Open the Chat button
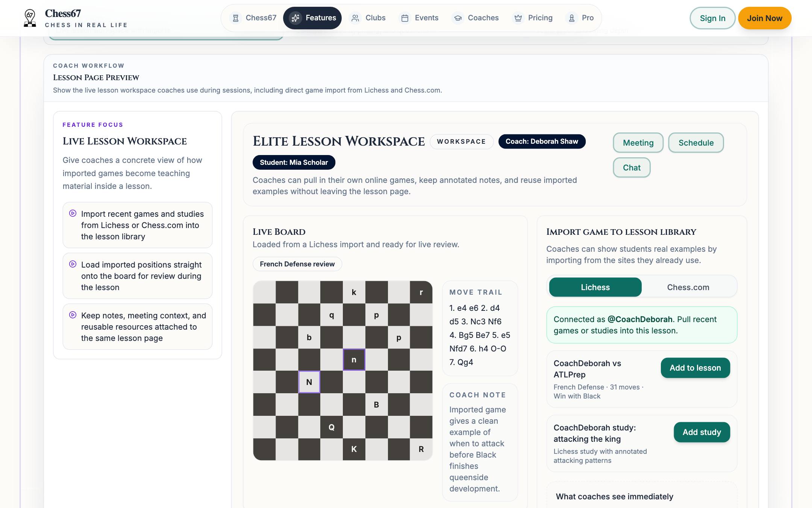The image size is (812, 508). (x=632, y=167)
